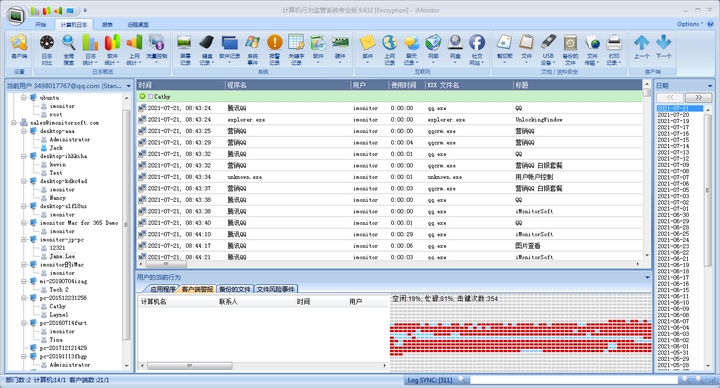Switch to the 备份的文件 tab
Image resolution: width=720 pixels, height=388 pixels.
point(235,289)
